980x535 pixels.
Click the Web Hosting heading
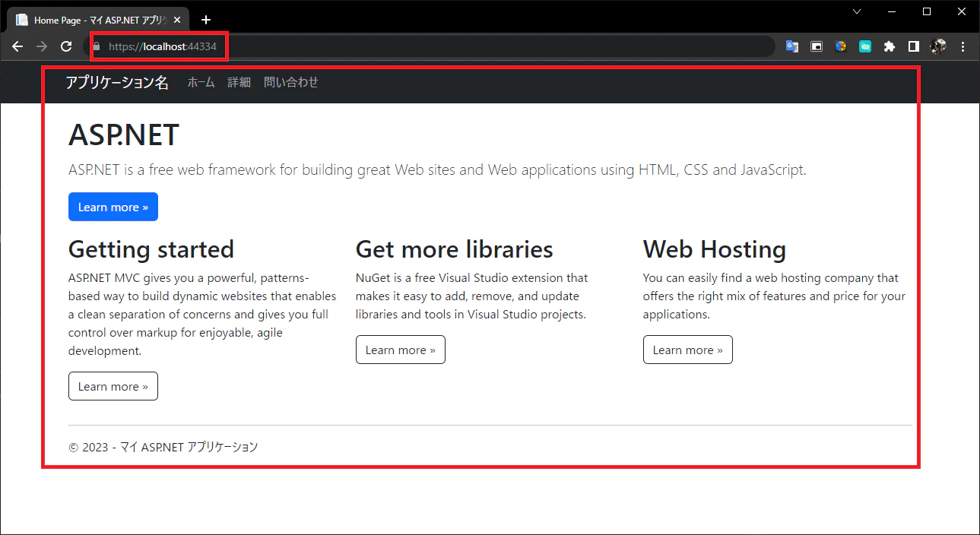pyautogui.click(x=715, y=249)
